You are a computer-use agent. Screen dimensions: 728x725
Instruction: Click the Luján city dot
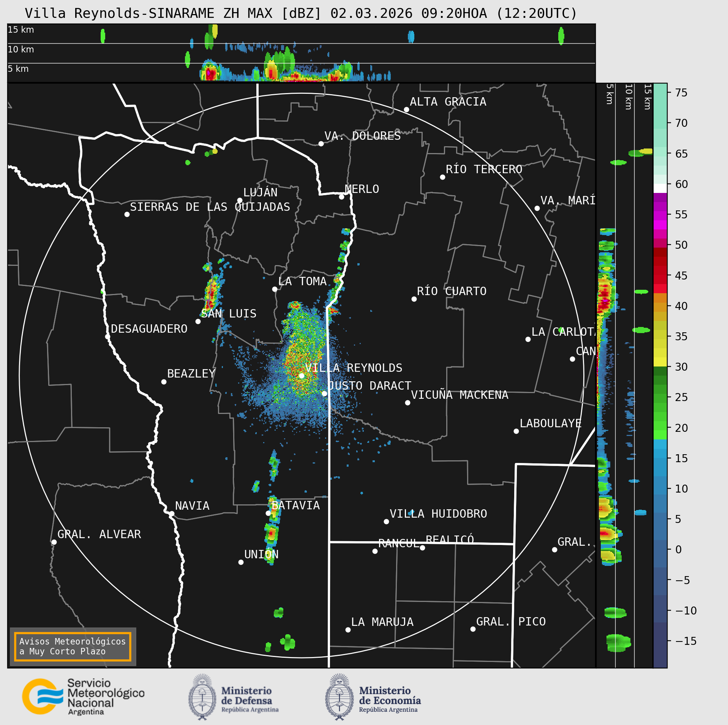[x=240, y=200]
